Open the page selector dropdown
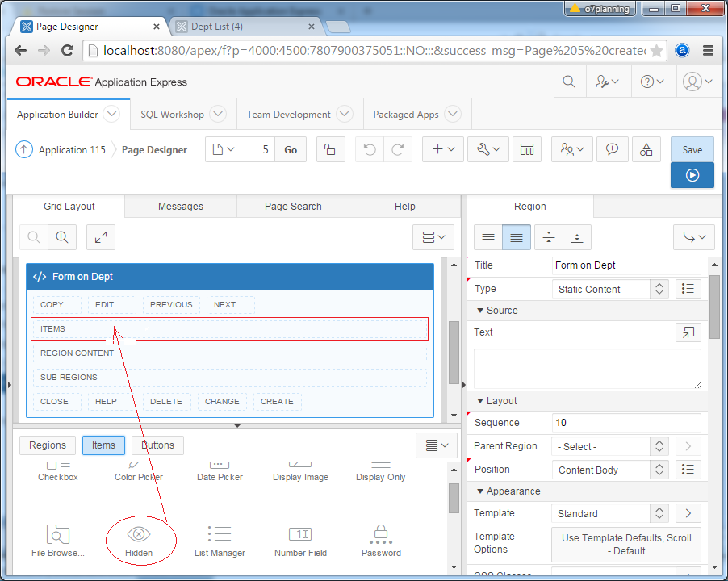The width and height of the screenshot is (728, 581). [x=224, y=149]
